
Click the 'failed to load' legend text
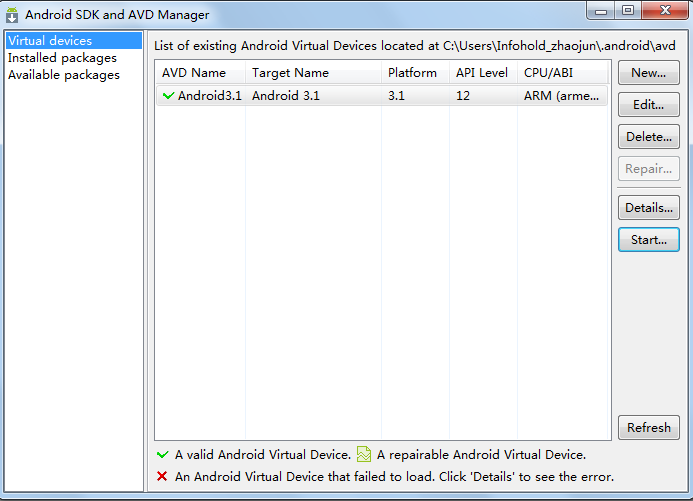point(394,477)
